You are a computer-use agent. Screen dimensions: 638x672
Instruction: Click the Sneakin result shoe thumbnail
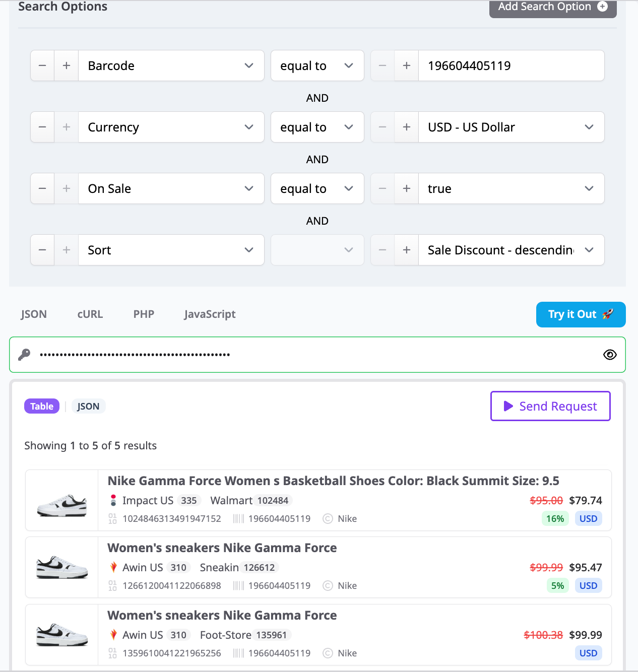point(62,567)
